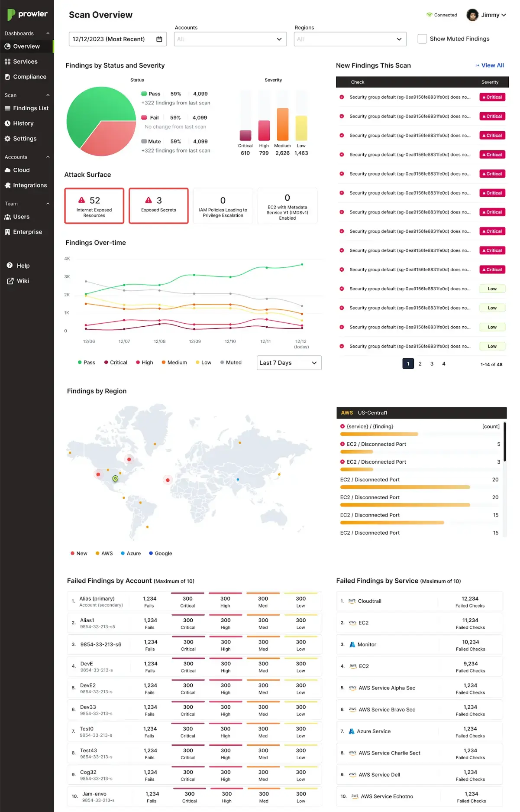520x812 pixels.
Task: Click AWS icon beside AWS Service Echotno
Action: coord(355,796)
